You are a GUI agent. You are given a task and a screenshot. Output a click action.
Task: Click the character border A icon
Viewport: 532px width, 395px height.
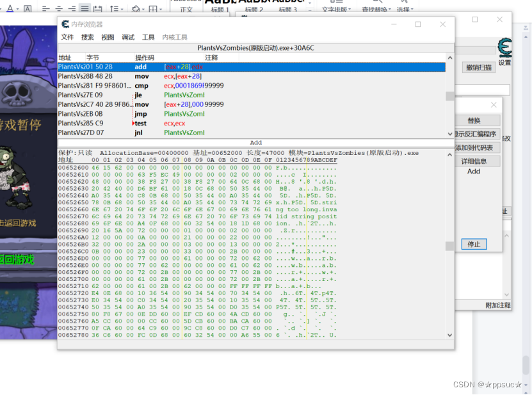pyautogui.click(x=28, y=8)
